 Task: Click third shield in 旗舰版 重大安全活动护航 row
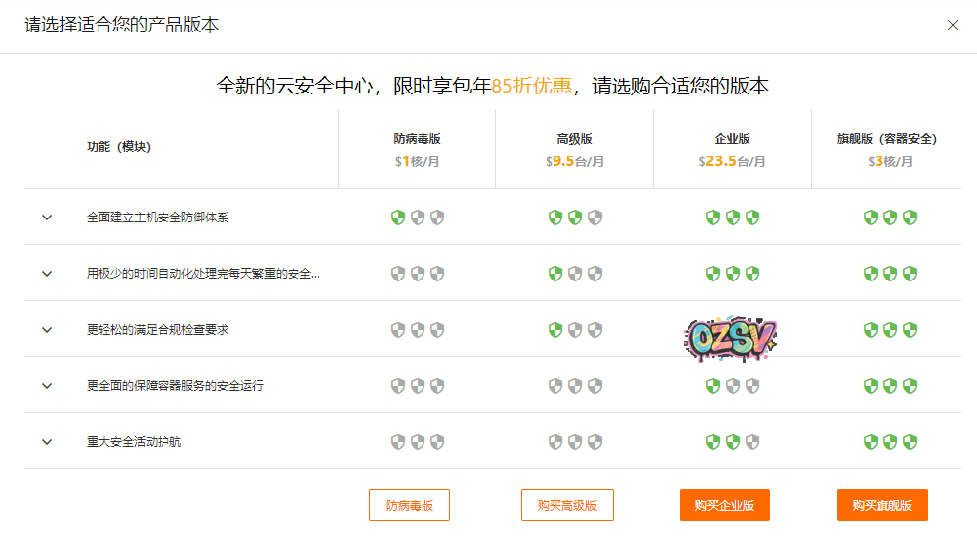[910, 442]
